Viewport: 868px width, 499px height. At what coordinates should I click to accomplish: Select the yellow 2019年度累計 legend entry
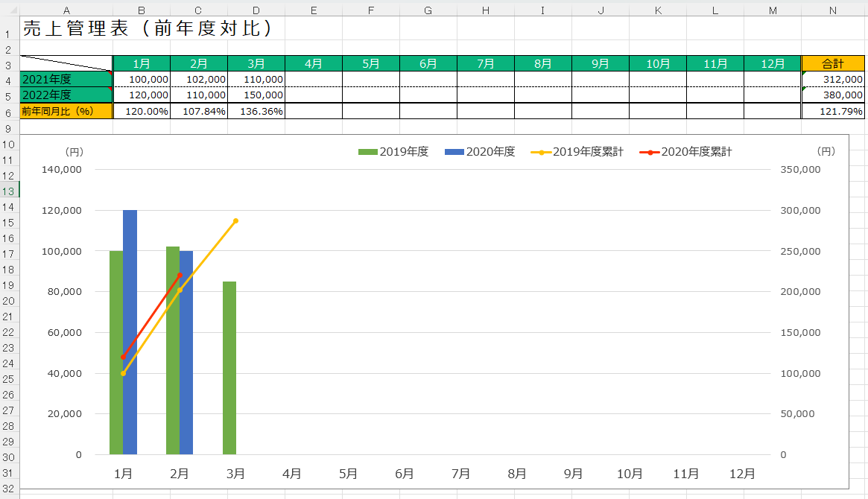[x=577, y=152]
